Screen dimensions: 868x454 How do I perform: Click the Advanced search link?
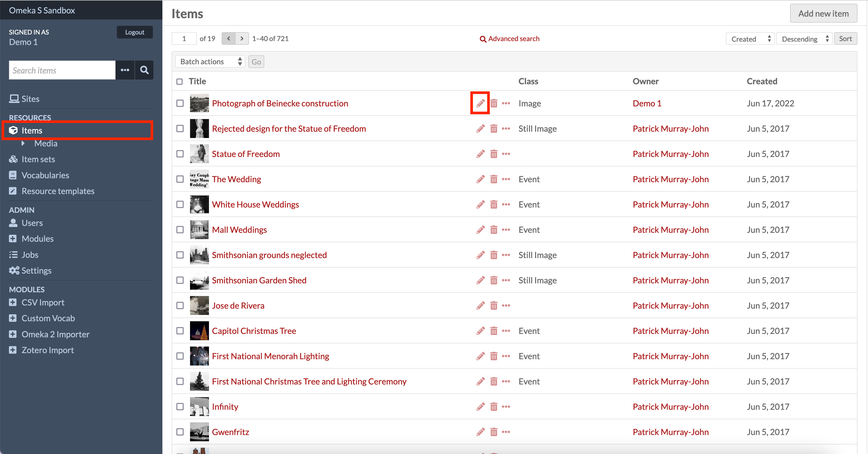point(510,39)
